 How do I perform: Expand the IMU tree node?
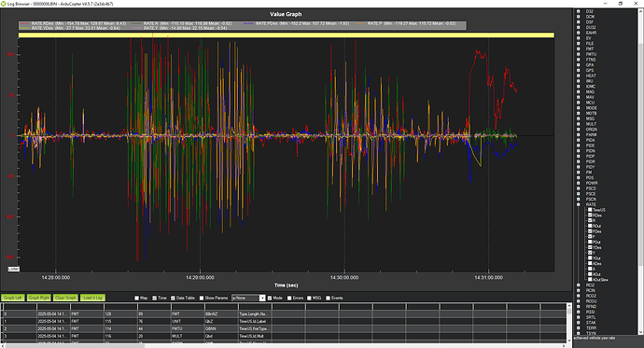point(579,81)
